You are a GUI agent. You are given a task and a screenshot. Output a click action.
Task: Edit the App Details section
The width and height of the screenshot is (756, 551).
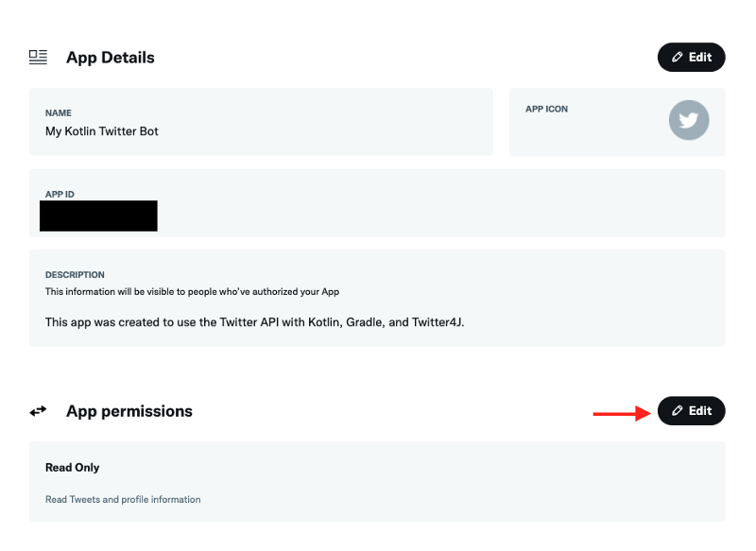pos(692,57)
